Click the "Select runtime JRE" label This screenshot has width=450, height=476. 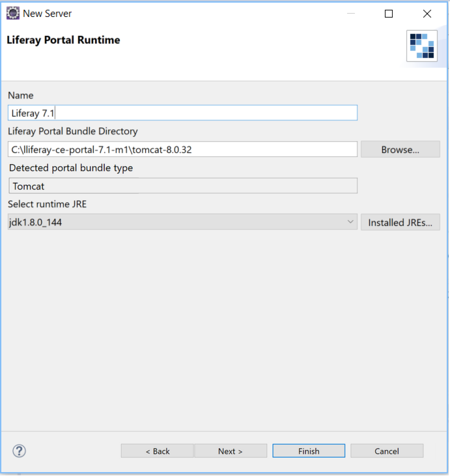coord(47,204)
